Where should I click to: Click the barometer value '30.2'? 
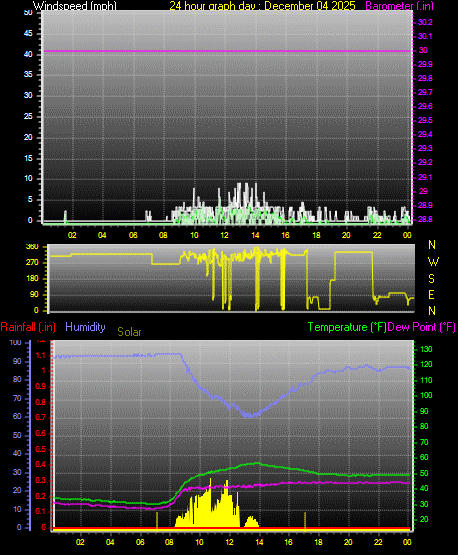coord(425,22)
